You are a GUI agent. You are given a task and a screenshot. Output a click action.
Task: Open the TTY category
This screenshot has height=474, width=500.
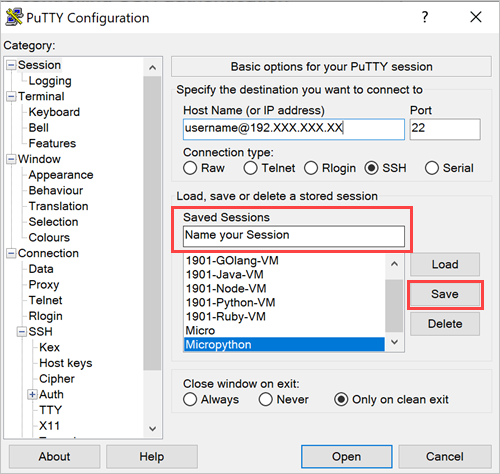pyautogui.click(x=50, y=410)
